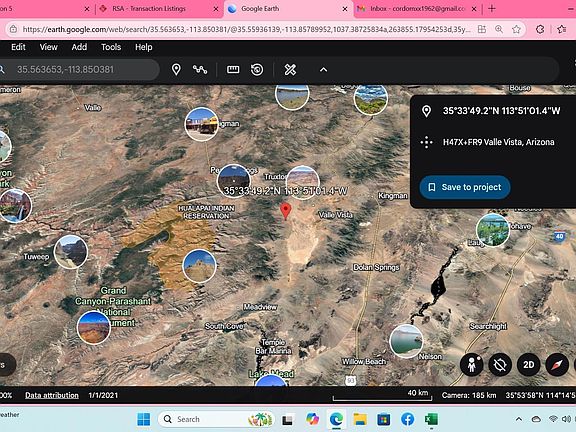576x432 pixels.
Task: Open Task View on the taskbar
Action: (287, 419)
